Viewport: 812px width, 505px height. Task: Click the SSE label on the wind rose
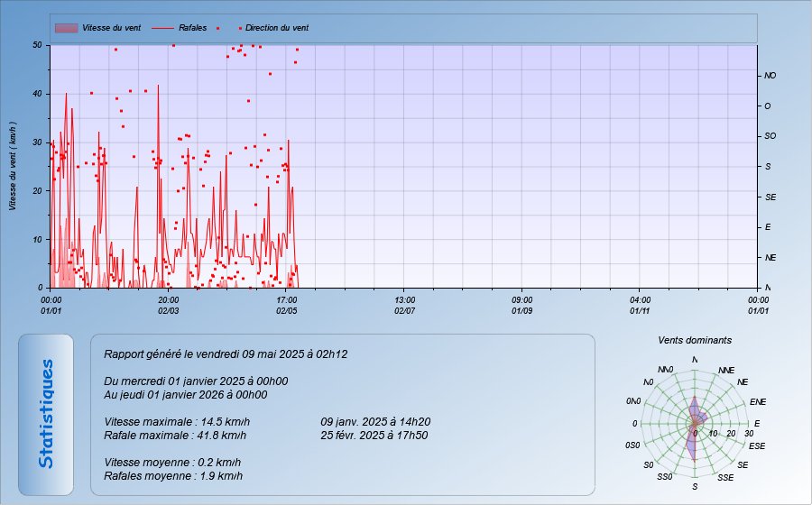pos(725,478)
